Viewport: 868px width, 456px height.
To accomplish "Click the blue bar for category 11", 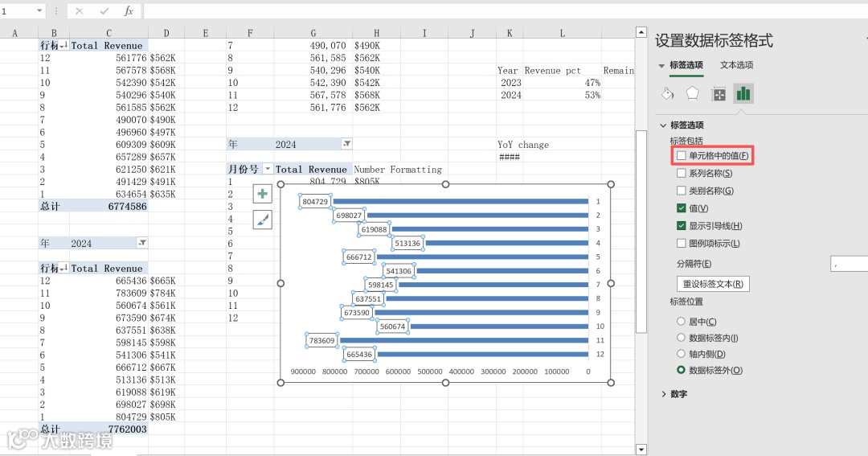I will click(464, 340).
